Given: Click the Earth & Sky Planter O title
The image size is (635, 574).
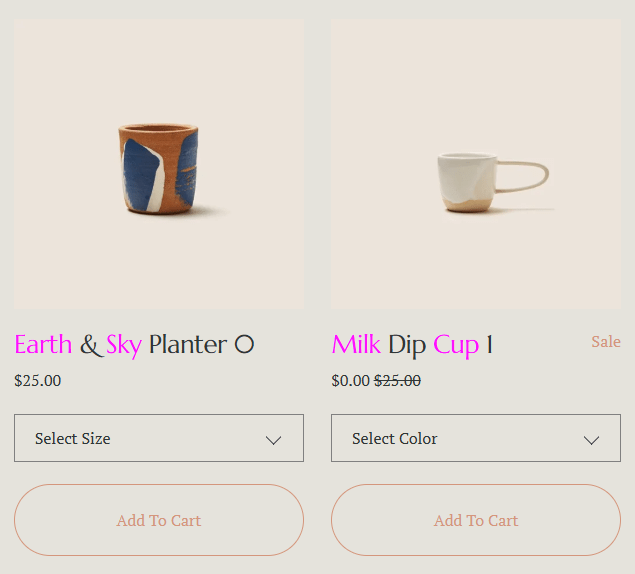Looking at the screenshot, I should click(134, 345).
